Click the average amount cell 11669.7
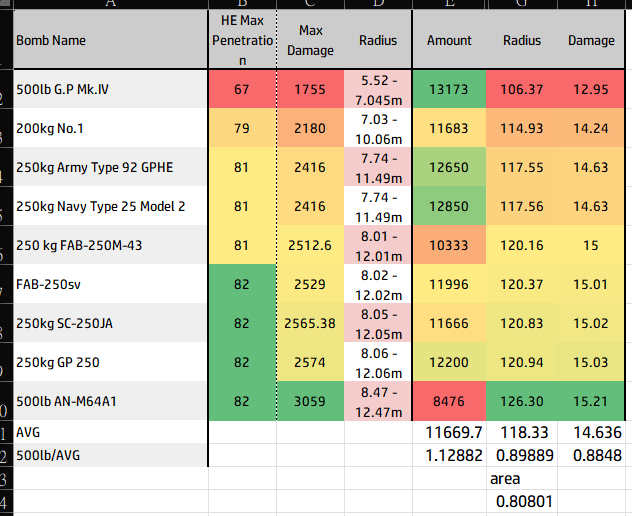This screenshot has width=632, height=516. pyautogui.click(x=449, y=433)
